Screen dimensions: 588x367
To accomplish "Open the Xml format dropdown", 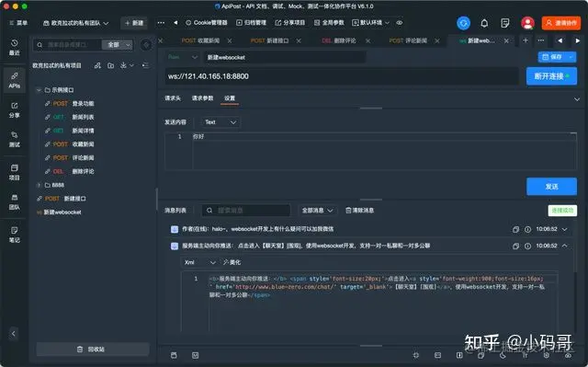I will 199,262.
